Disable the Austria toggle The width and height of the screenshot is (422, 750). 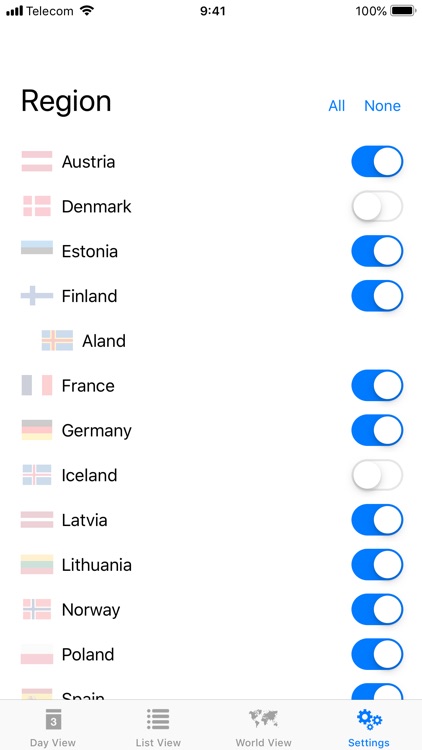pyautogui.click(x=377, y=162)
